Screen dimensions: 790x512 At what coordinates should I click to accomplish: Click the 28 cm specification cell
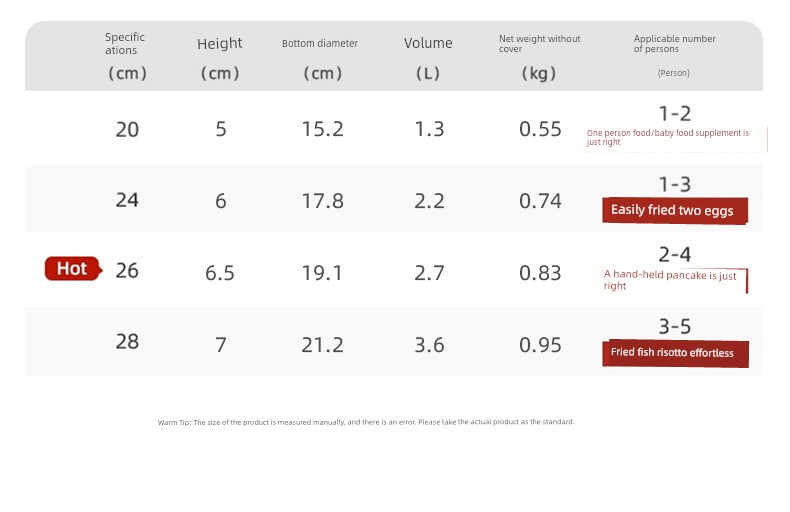127,342
